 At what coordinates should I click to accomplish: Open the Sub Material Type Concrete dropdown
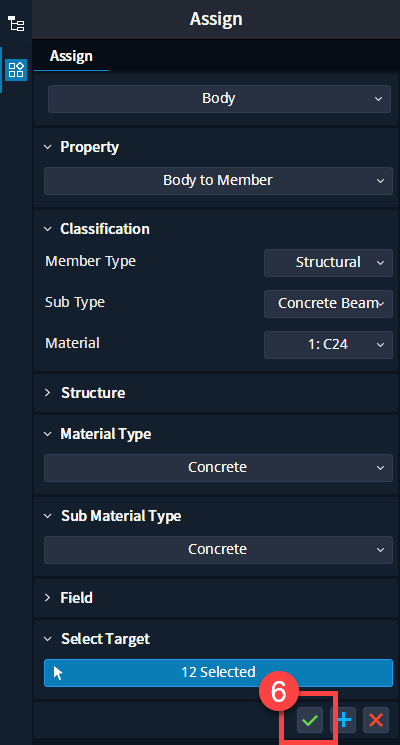click(218, 549)
